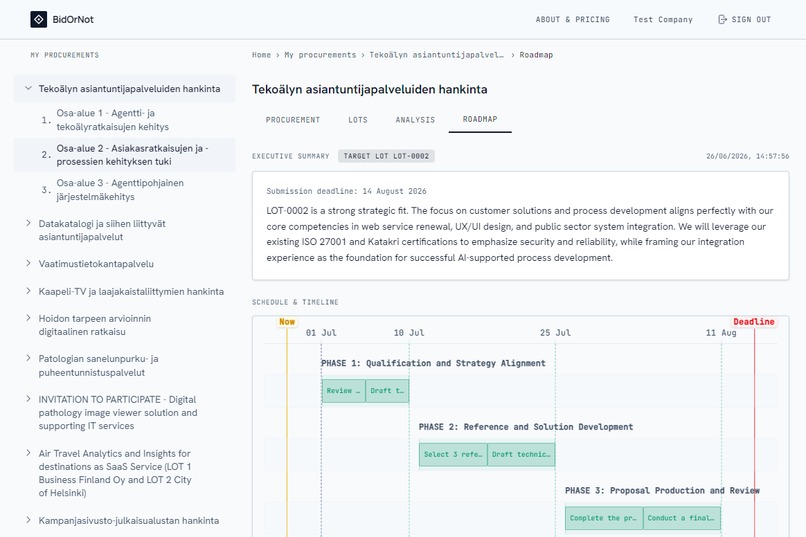The height and width of the screenshot is (537, 806).
Task: Expand Vaatimustietokantapalvelu chevron
Action: [28, 264]
